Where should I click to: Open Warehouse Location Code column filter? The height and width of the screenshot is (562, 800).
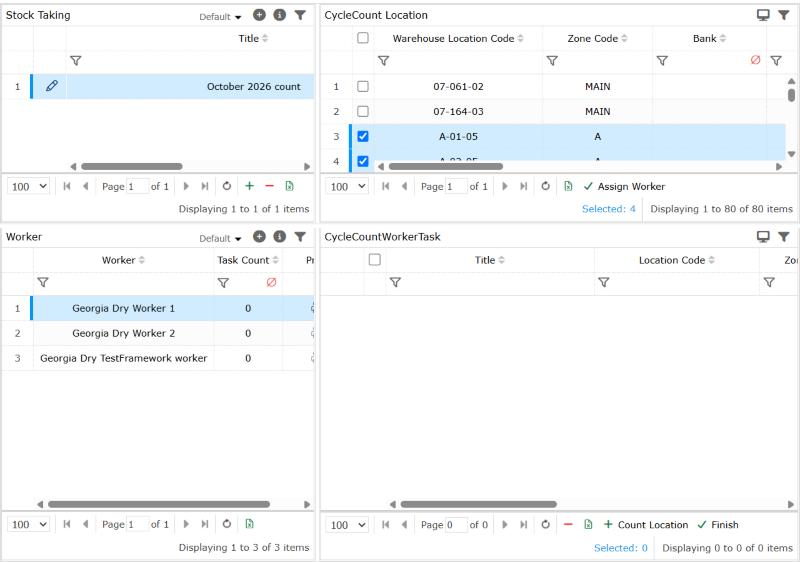point(384,61)
